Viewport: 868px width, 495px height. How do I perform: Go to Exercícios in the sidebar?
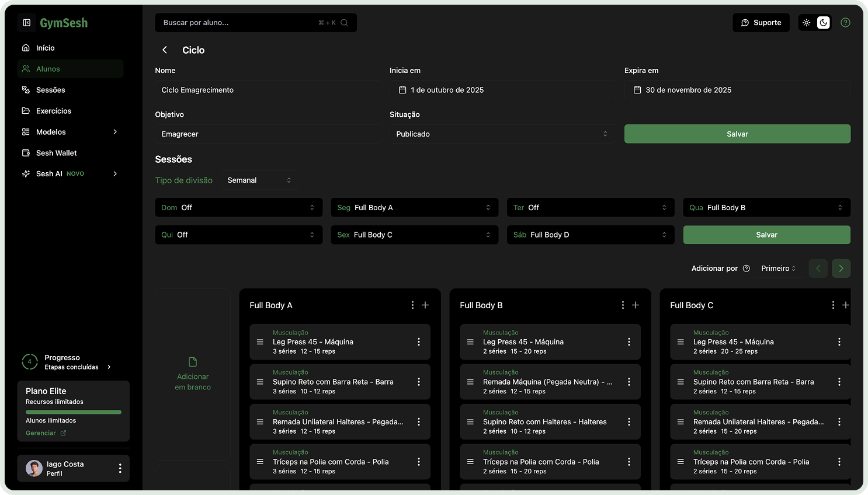click(x=53, y=111)
